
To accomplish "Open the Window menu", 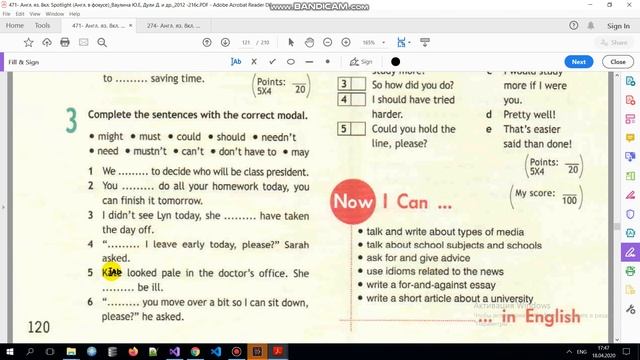I will (x=55, y=14).
